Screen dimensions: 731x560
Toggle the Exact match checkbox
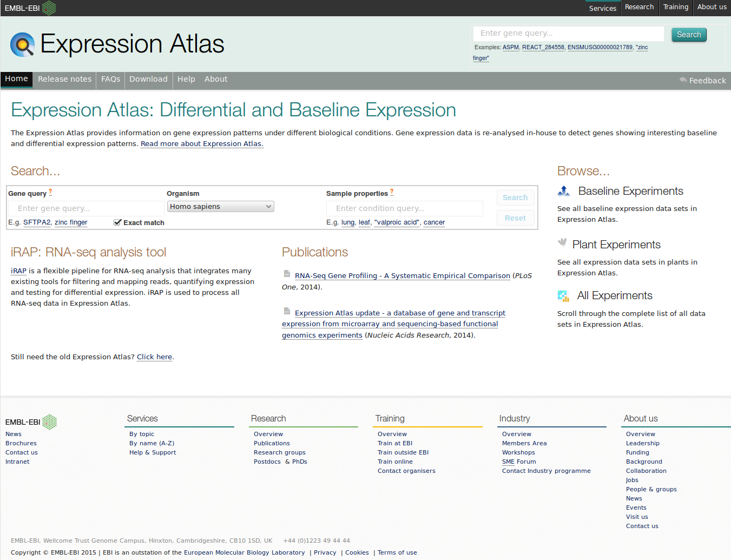click(x=117, y=222)
